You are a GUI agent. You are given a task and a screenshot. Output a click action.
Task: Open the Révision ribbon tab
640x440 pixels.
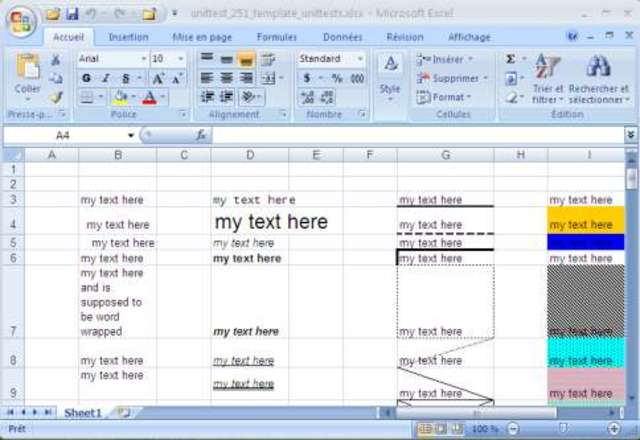[405, 37]
